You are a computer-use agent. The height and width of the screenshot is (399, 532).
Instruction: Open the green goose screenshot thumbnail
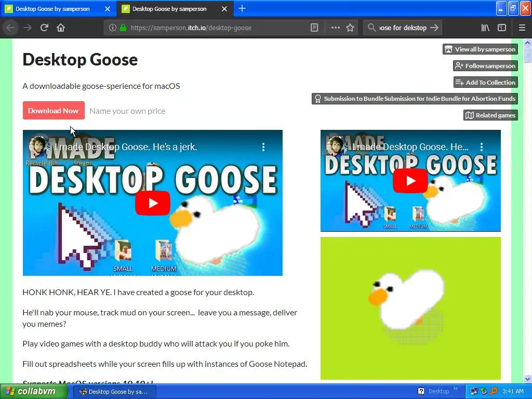410,308
